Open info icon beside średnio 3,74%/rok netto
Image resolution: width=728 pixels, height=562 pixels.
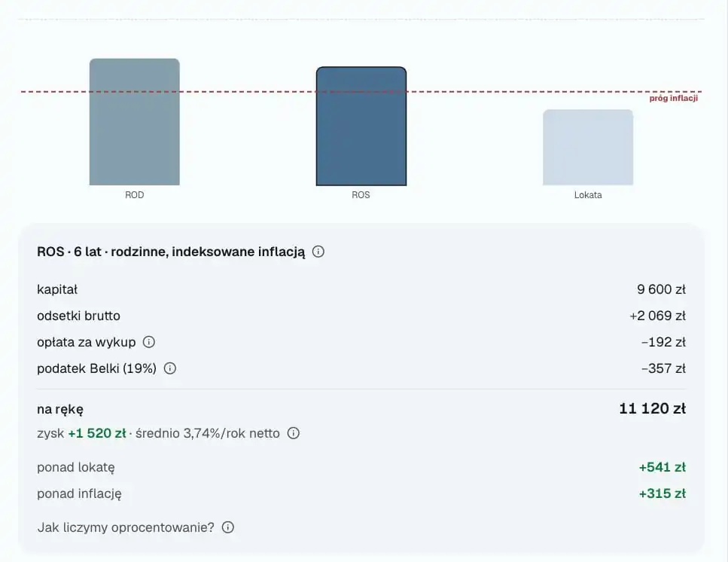point(294,433)
